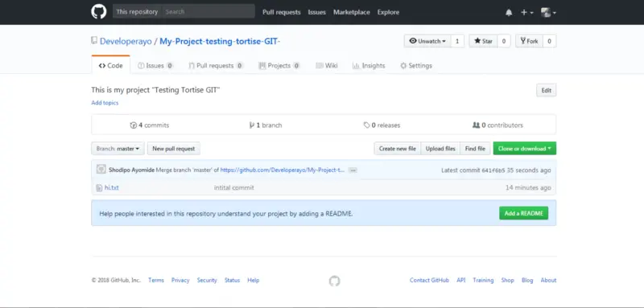Viewport: 644px width, 308px height.
Task: Click Create new file button
Action: (x=398, y=149)
